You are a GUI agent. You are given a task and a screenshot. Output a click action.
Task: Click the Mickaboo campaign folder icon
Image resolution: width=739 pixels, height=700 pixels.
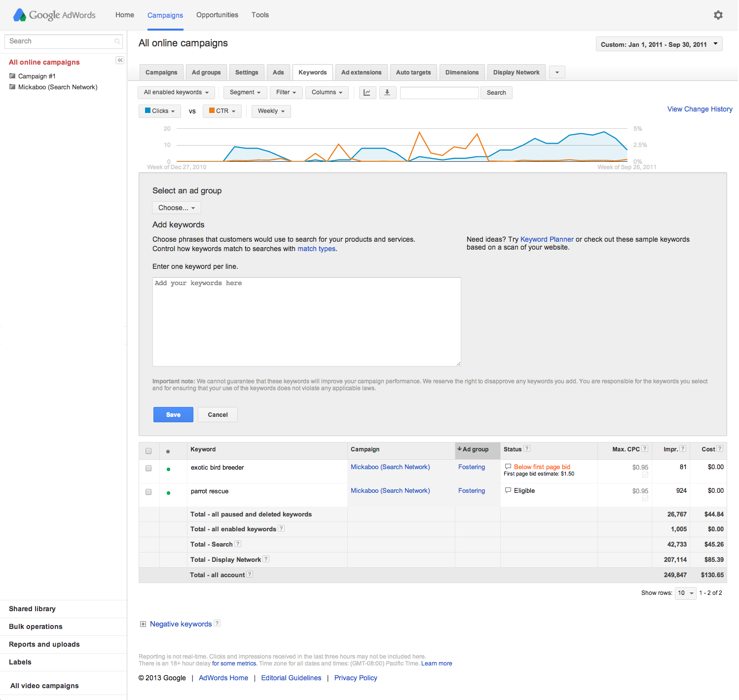tap(12, 87)
